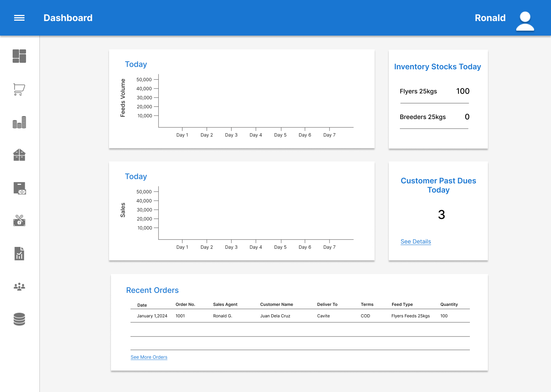The width and height of the screenshot is (551, 392).
Task: Open the warehouse inventory icon
Action: pyautogui.click(x=19, y=155)
